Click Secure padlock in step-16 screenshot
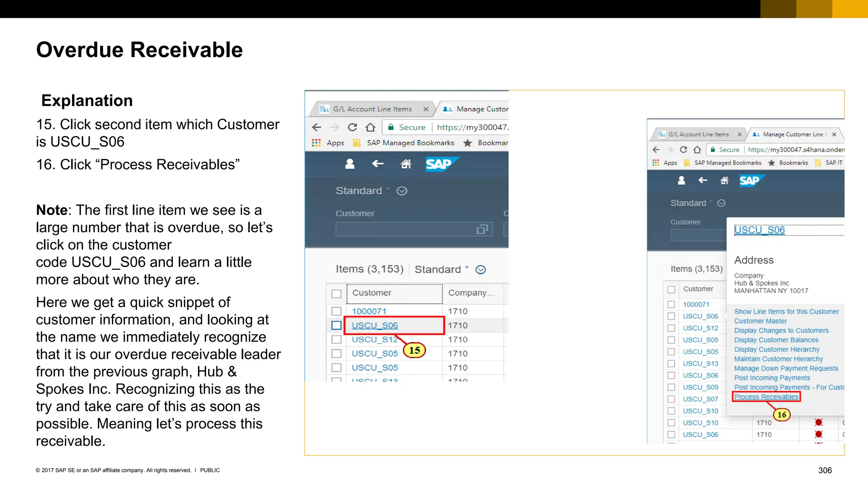This screenshot has height=488, width=868. click(713, 150)
